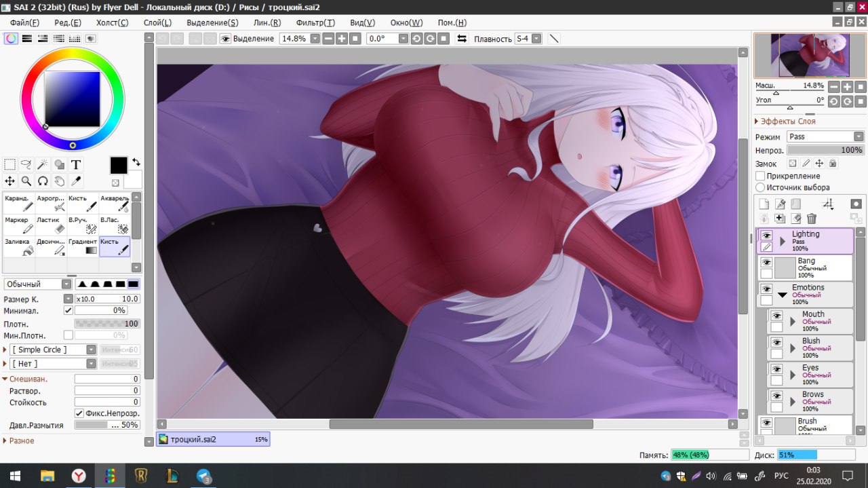Select the В.Руч. selection pen tool
This screenshot has height=488, width=868.
(x=83, y=225)
